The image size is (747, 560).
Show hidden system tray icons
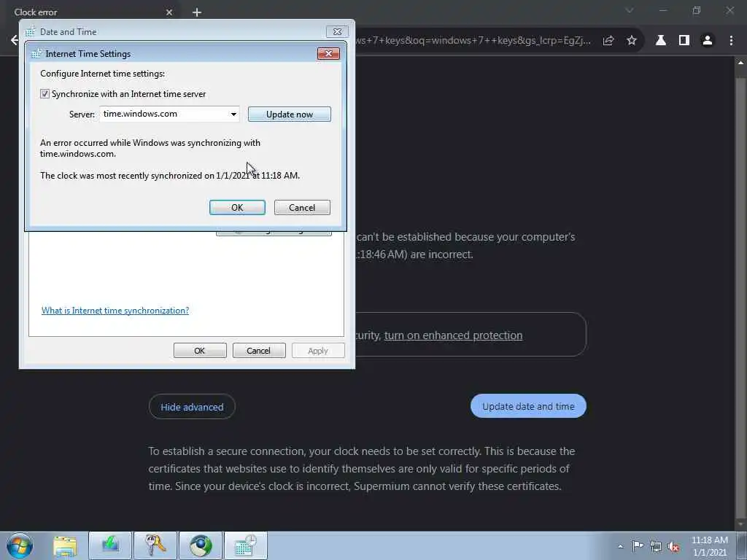click(x=620, y=547)
